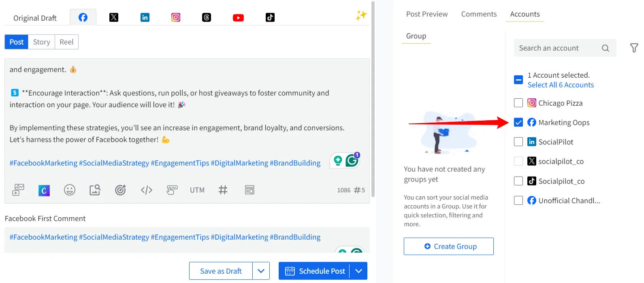Click the code brackets icon
This screenshot has height=283, width=644.
point(147,190)
